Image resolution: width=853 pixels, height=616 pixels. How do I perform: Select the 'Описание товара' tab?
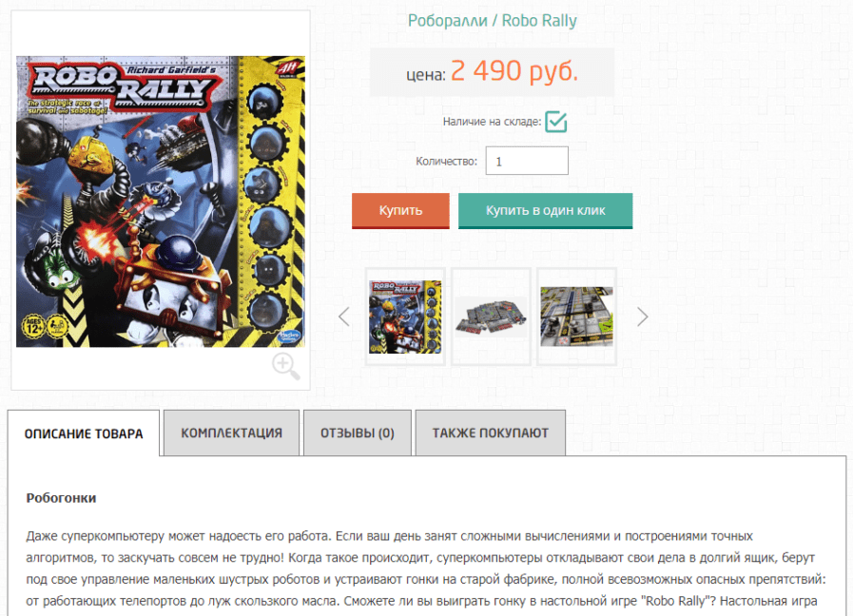click(84, 433)
